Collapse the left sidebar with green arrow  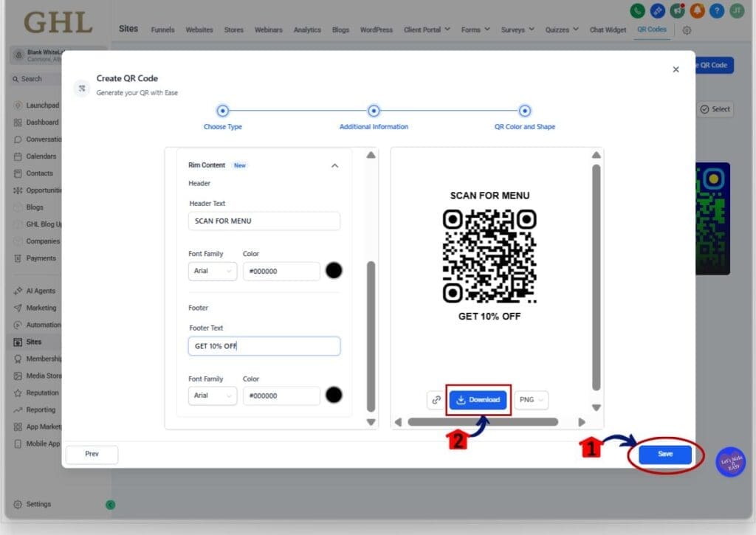110,505
